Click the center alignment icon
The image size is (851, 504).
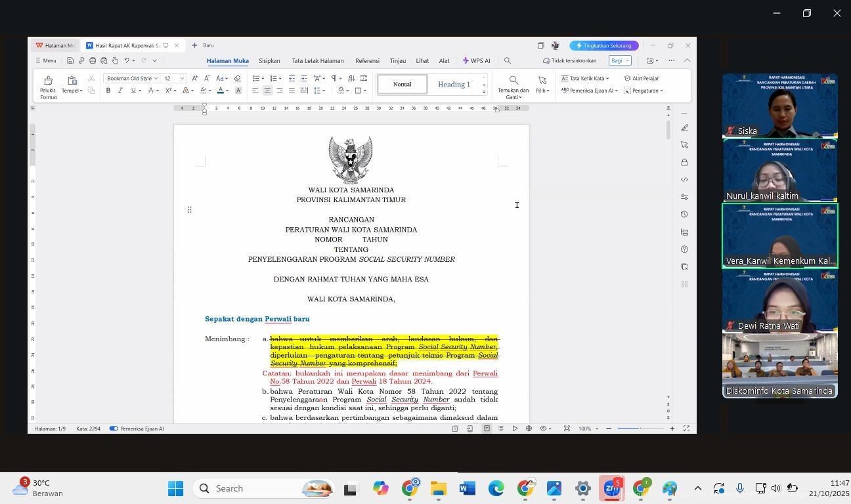(267, 91)
